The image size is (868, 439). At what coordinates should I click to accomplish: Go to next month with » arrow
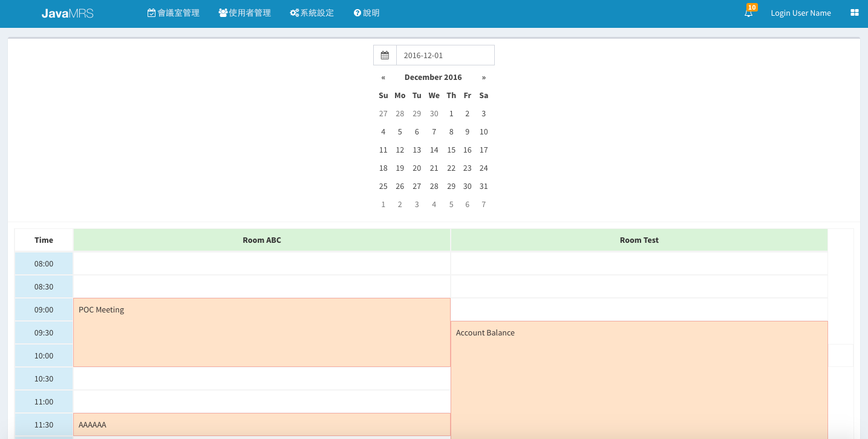tap(484, 78)
